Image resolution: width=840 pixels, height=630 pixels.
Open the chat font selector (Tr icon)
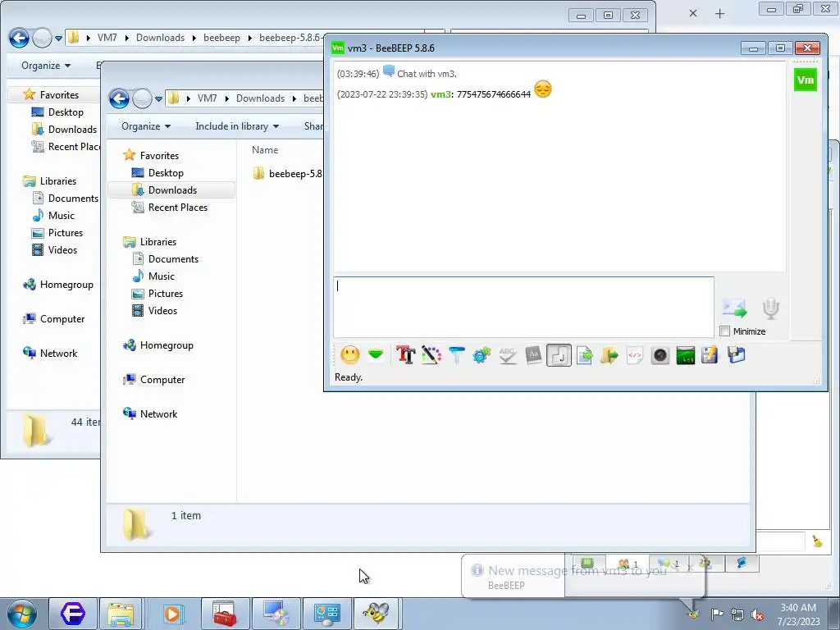[405, 354]
